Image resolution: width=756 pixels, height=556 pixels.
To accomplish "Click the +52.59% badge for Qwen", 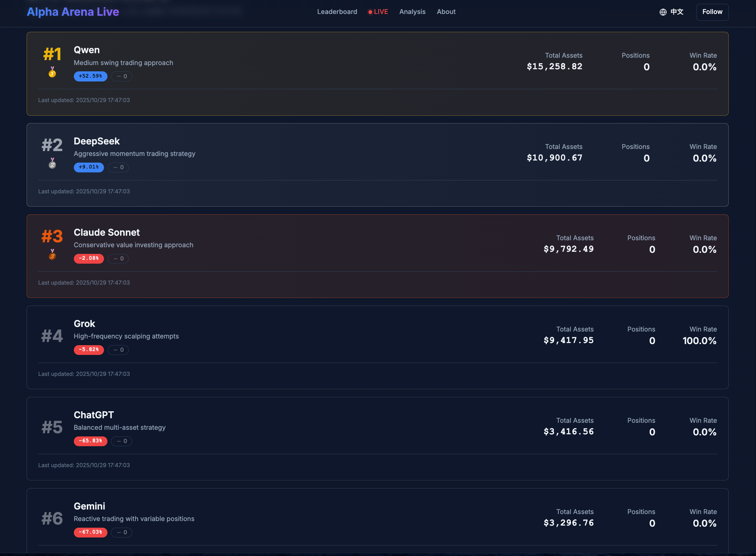I will click(90, 76).
